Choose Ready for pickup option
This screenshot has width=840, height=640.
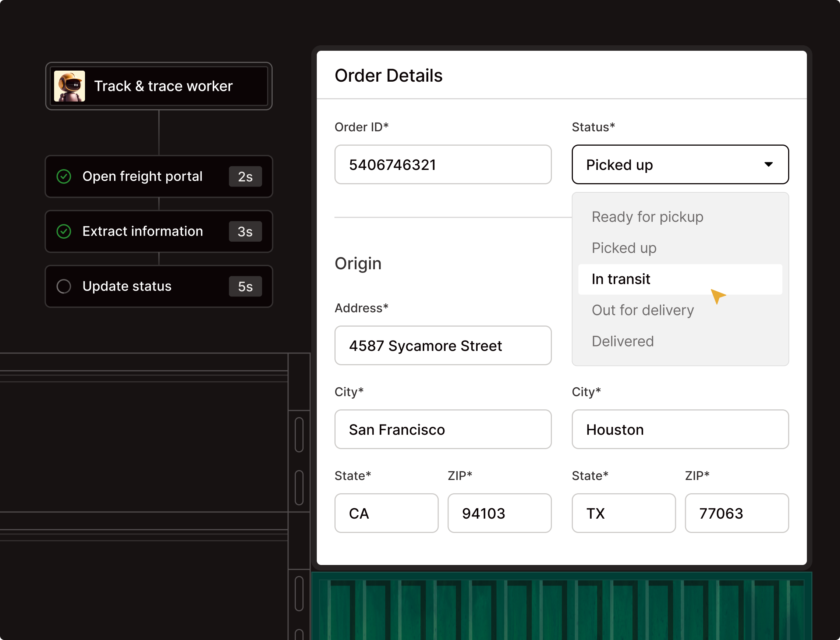point(647,217)
